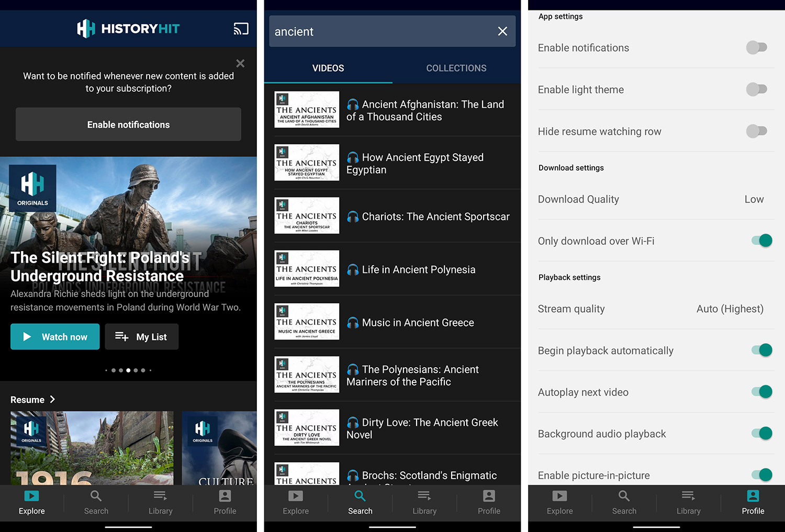The height and width of the screenshot is (532, 785).
Task: Open the thumbnail for Ancient Afghanistan episode
Action: (306, 109)
